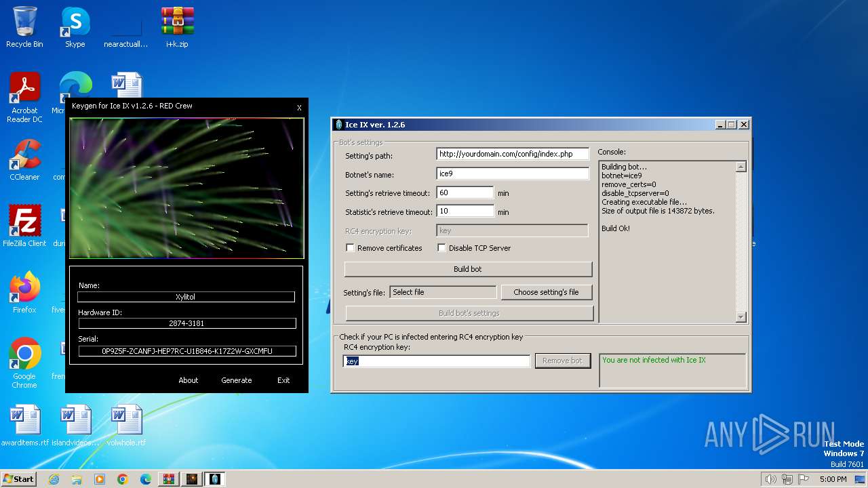Click the Setting's path input field
This screenshot has width=868, height=488.
coord(513,155)
